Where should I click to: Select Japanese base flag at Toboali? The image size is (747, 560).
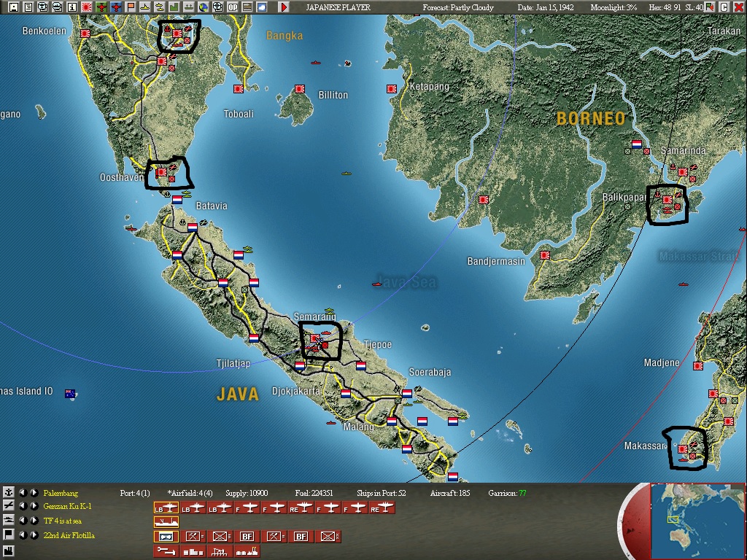[239, 88]
